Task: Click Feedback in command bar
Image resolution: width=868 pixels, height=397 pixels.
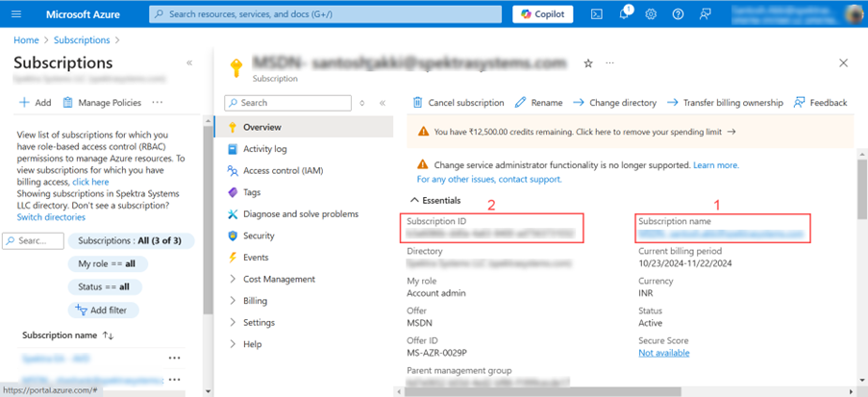Action: coord(820,103)
